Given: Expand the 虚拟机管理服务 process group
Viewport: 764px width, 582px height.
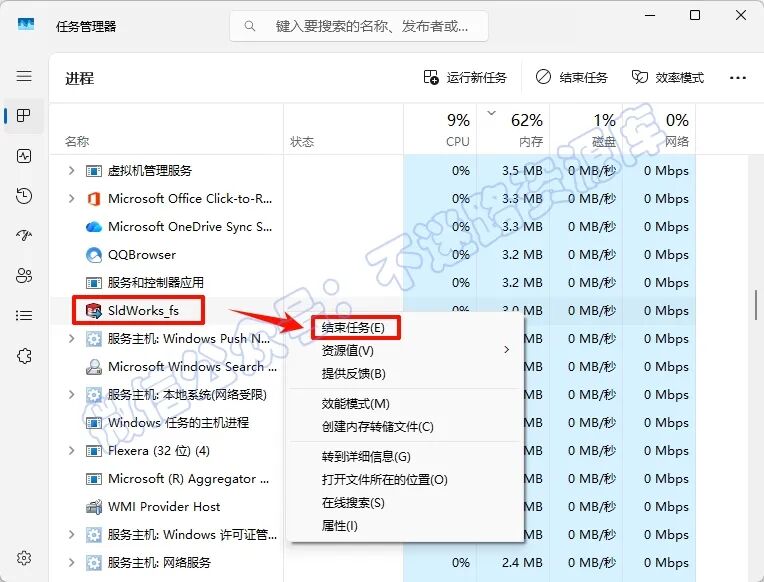Looking at the screenshot, I should tap(72, 171).
